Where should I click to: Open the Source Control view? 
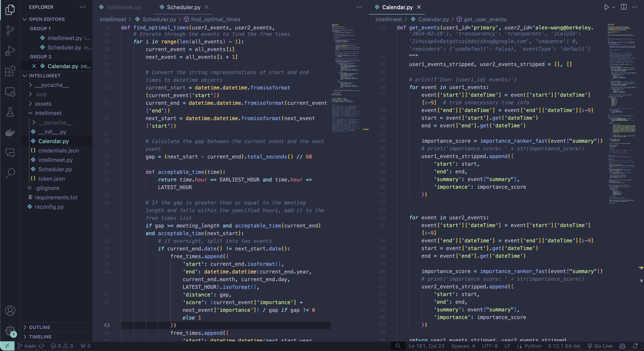(x=10, y=30)
